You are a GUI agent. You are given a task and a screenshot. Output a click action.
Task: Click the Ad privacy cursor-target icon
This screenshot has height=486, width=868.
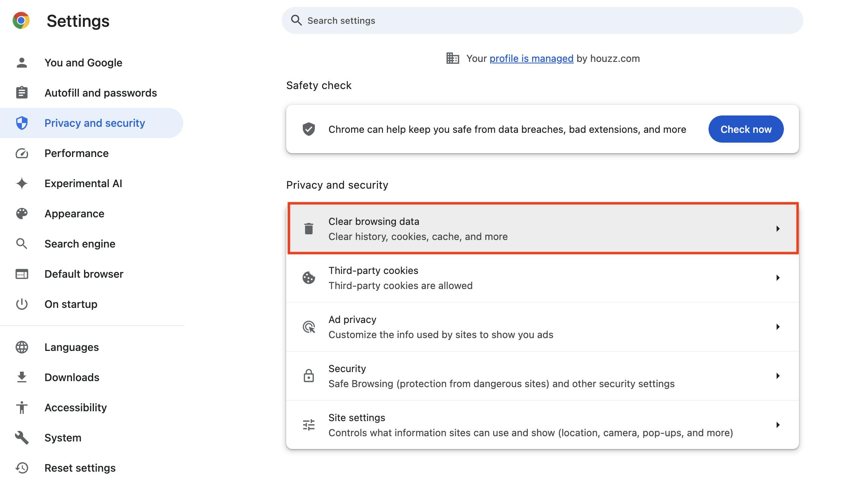click(309, 327)
